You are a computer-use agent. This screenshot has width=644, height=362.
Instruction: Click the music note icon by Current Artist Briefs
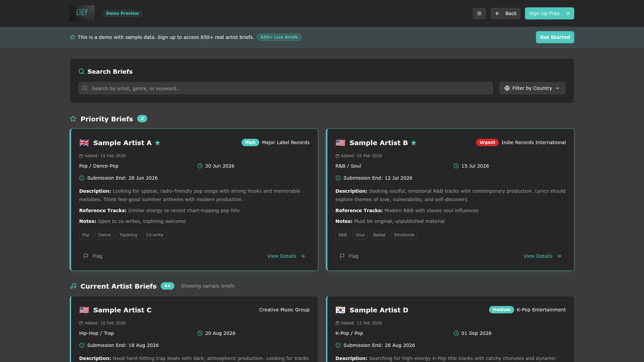73,286
